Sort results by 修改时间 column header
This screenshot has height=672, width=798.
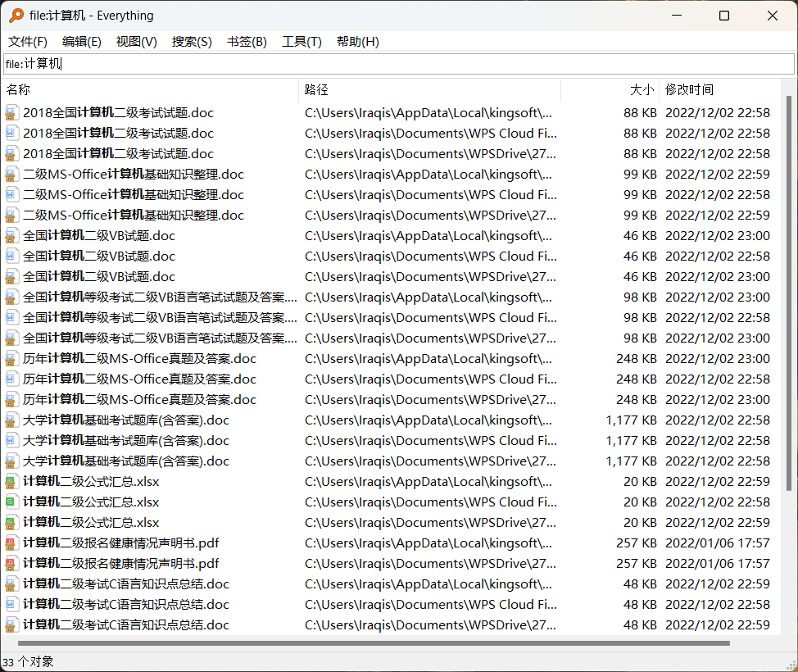pyautogui.click(x=719, y=90)
